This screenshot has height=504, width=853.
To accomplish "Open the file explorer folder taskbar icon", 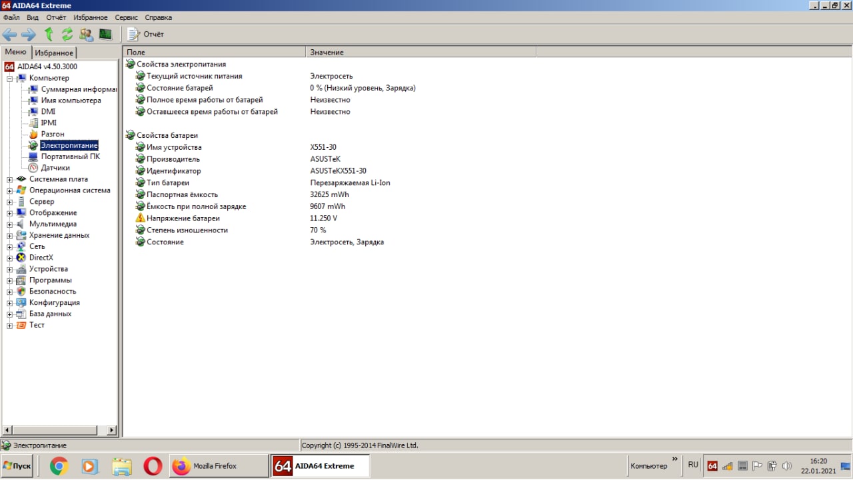I will pos(121,467).
